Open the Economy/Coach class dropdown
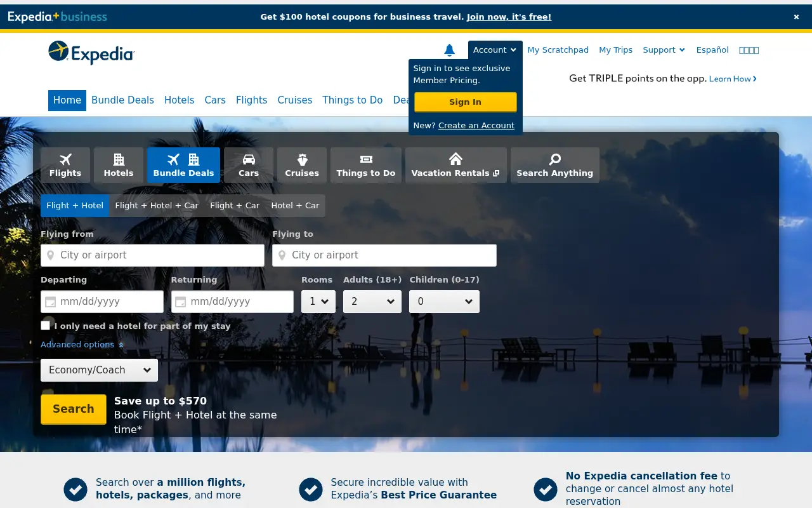 [x=99, y=370]
